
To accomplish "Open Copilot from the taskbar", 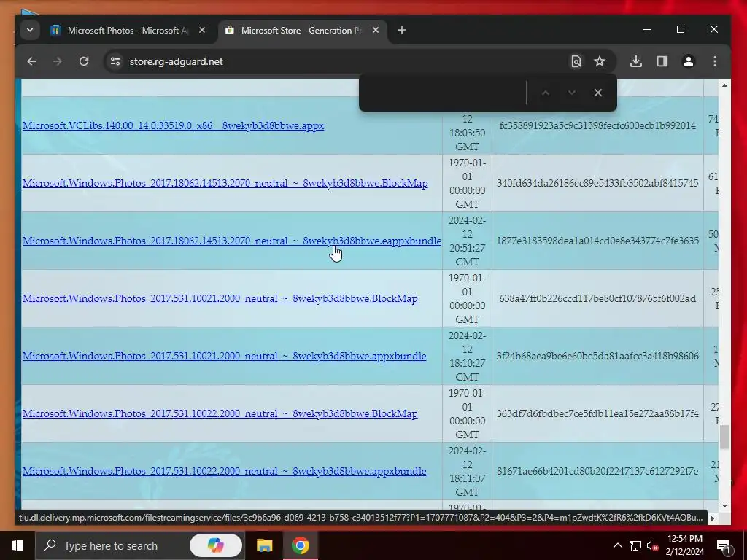I will pos(215,545).
